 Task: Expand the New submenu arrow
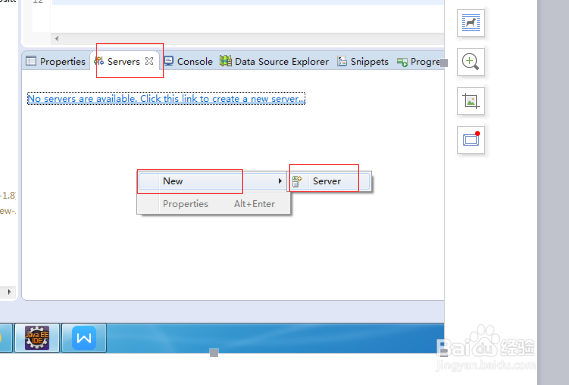pyautogui.click(x=280, y=181)
